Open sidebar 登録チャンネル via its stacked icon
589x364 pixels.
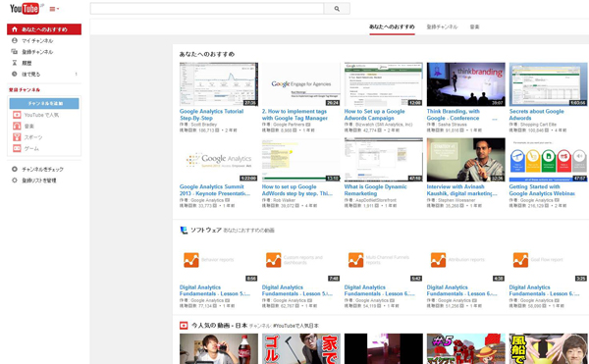(x=15, y=52)
